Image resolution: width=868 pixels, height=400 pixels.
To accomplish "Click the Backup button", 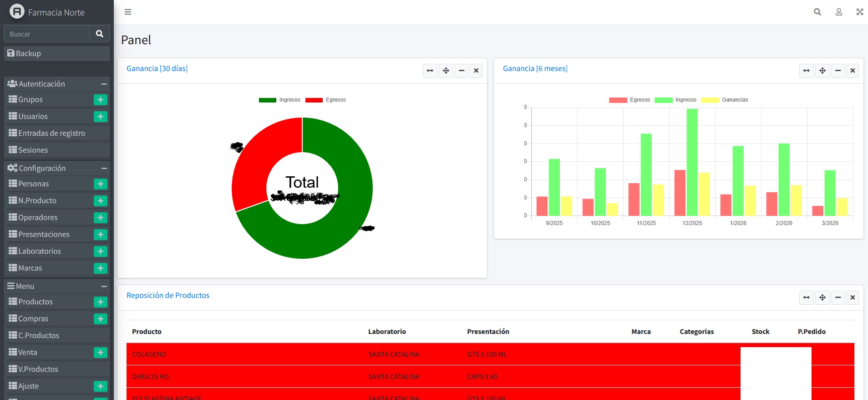I will pos(57,54).
